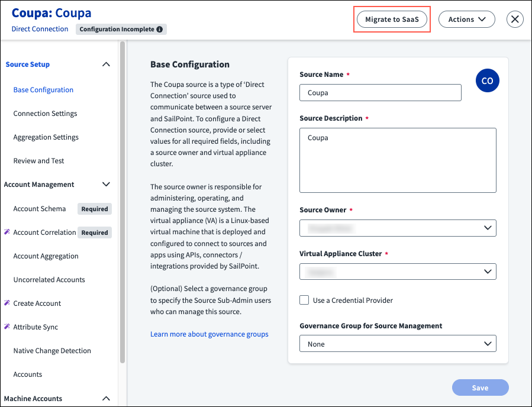
Task: Click the CO source avatar icon
Action: tap(487, 80)
